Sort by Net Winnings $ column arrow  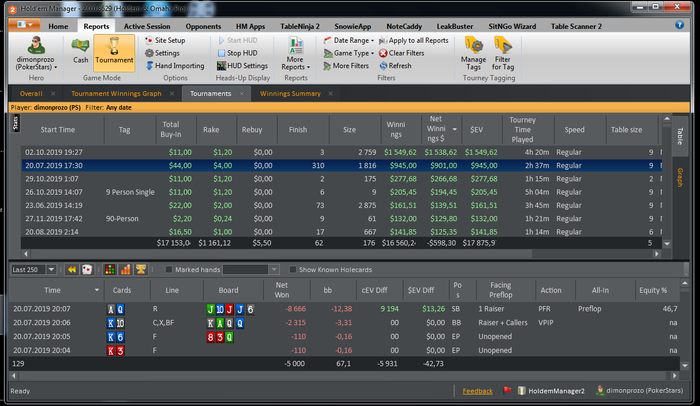coord(454,130)
